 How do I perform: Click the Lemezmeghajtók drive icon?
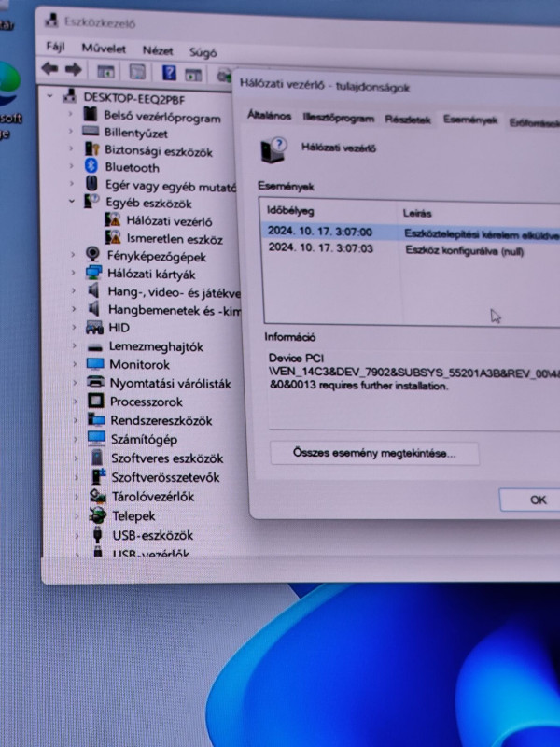95,346
